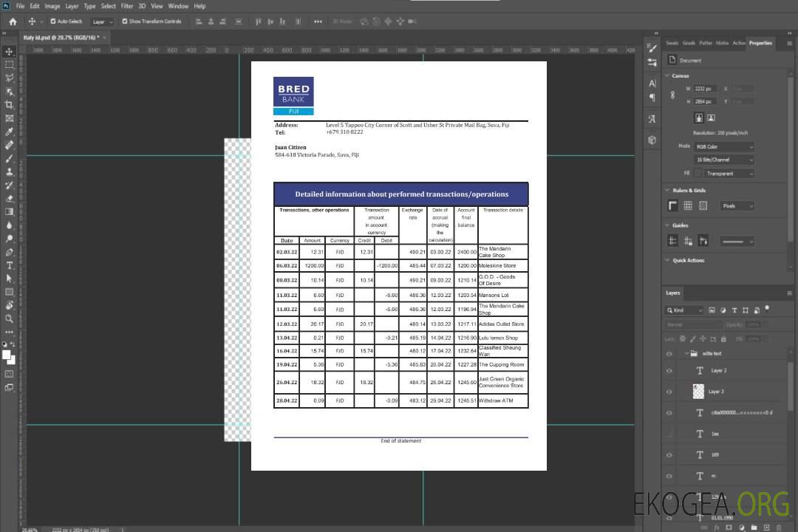Select the History Brush tool
This screenshot has height=532, width=798.
point(9,185)
